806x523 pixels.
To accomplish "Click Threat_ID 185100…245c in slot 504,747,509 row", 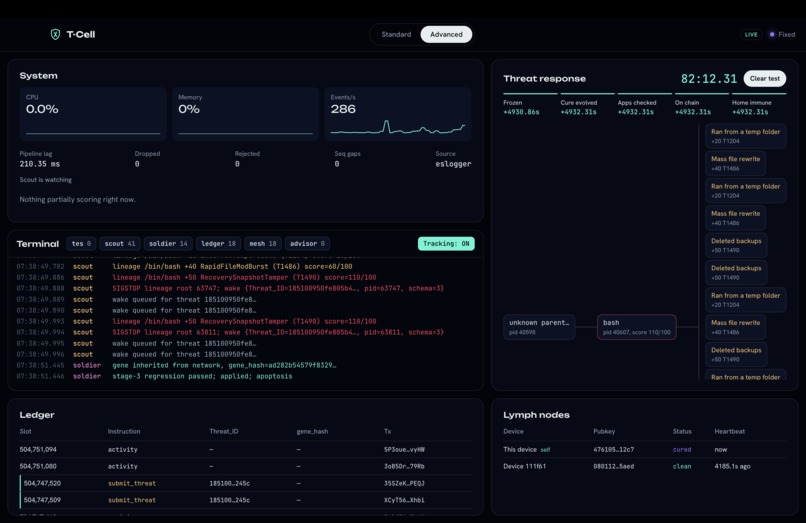I will (229, 500).
